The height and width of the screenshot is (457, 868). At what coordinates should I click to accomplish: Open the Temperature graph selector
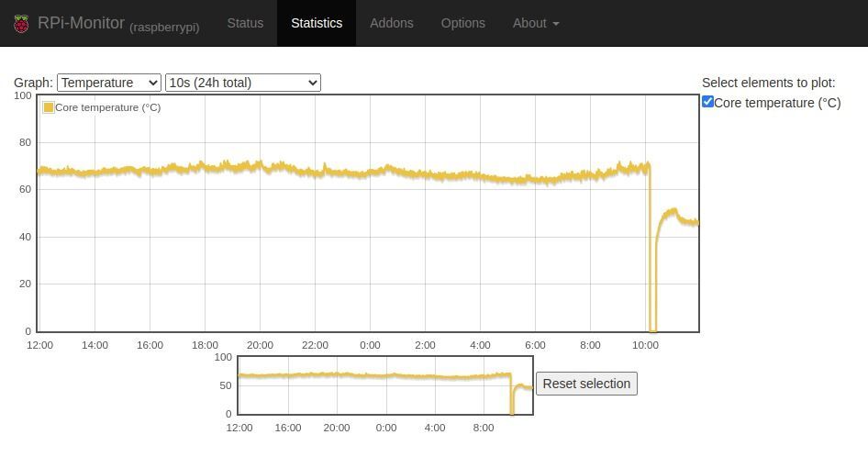point(109,83)
